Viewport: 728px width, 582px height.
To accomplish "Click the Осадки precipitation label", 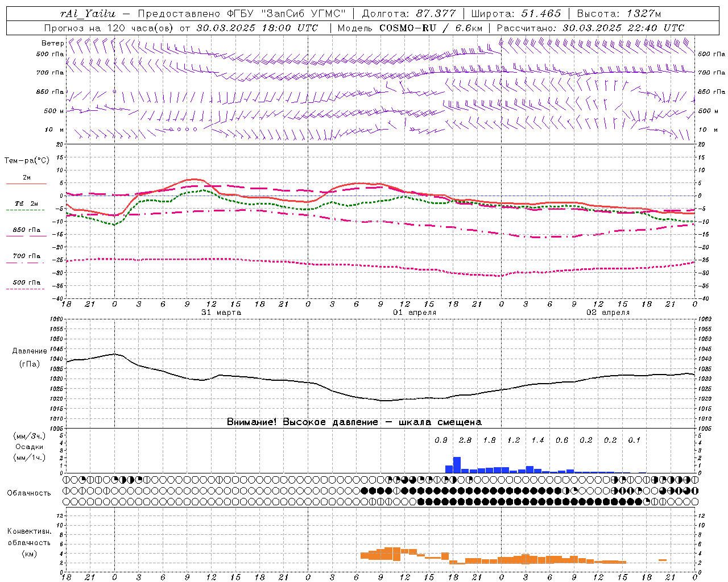I will tap(29, 447).
